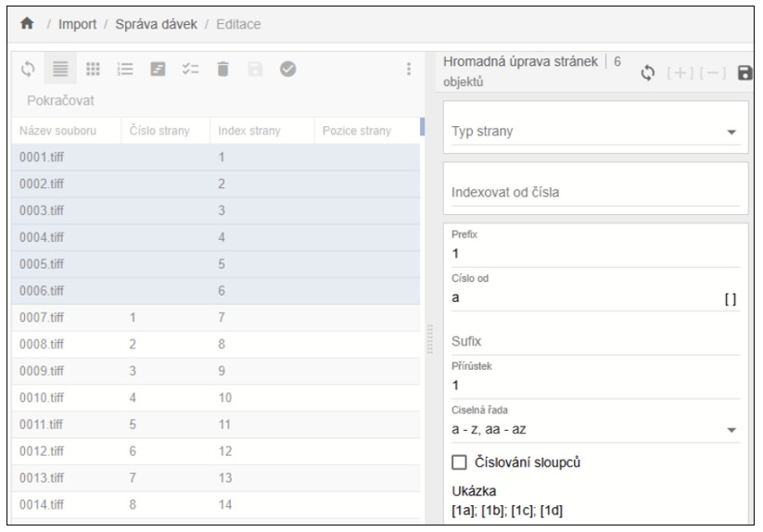Image resolution: width=763 pixels, height=532 pixels.
Task: Click the Pokračovat button
Action: [x=61, y=100]
